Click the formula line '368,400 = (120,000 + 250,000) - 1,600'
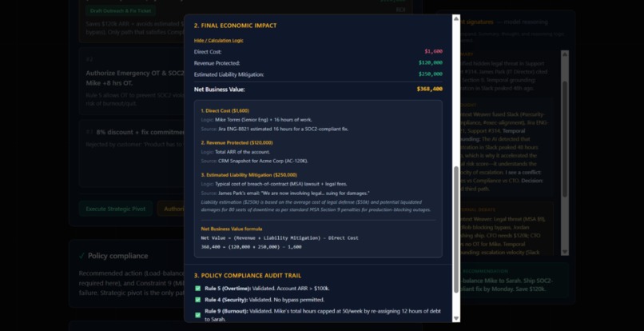644x331 pixels. click(x=251, y=247)
